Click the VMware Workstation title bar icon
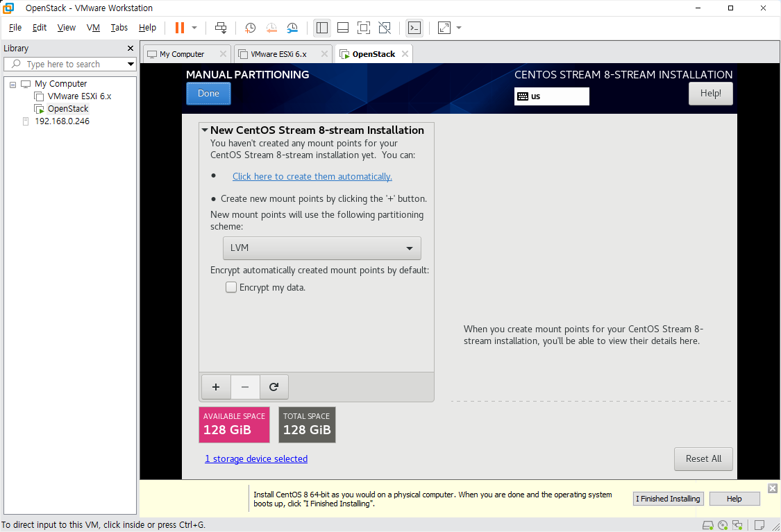The height and width of the screenshot is (532, 781). [8, 8]
